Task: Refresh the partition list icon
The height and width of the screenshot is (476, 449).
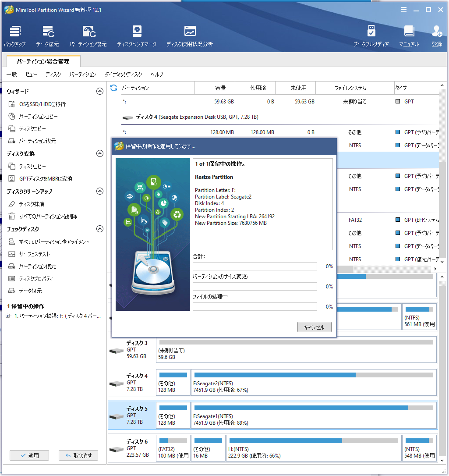Action: pyautogui.click(x=114, y=88)
